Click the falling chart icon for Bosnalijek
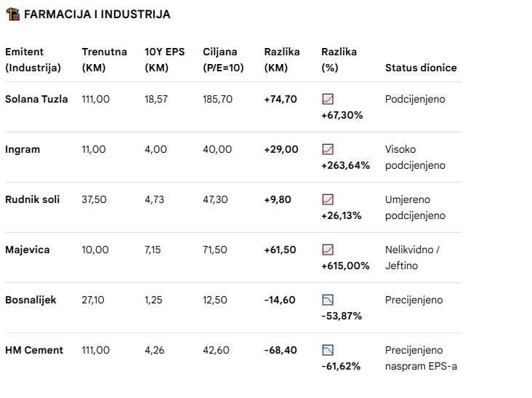532x398 pixels. point(328,301)
